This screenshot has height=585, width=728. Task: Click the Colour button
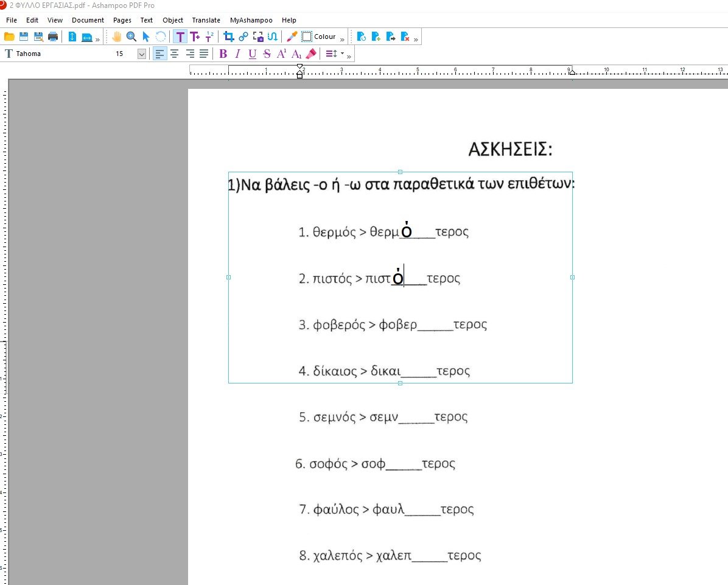(318, 37)
